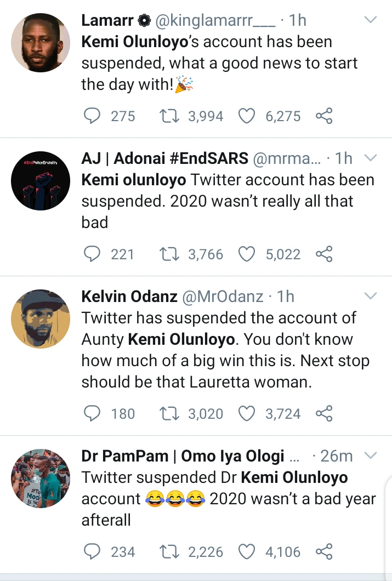The width and height of the screenshot is (392, 581).
Task: Open the @kinglamarrr___ profile handle
Action: tap(208, 21)
